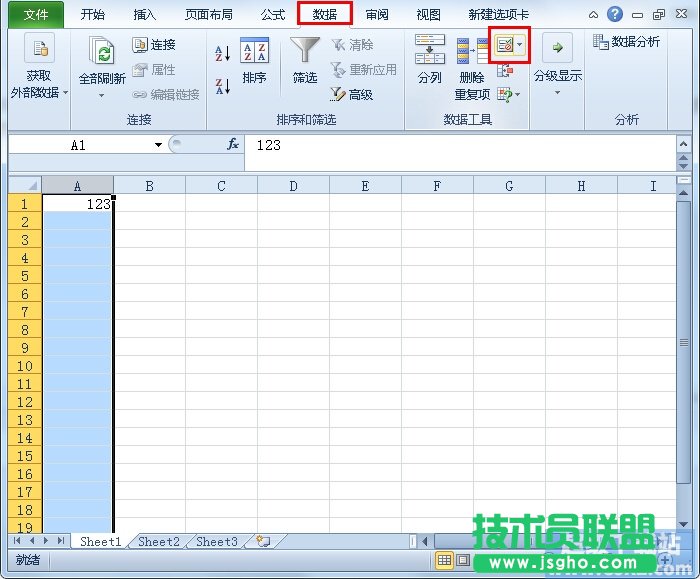Viewport: 700px width, 579px height.
Task: Click the Select All corner triangle
Action: [x=25, y=185]
